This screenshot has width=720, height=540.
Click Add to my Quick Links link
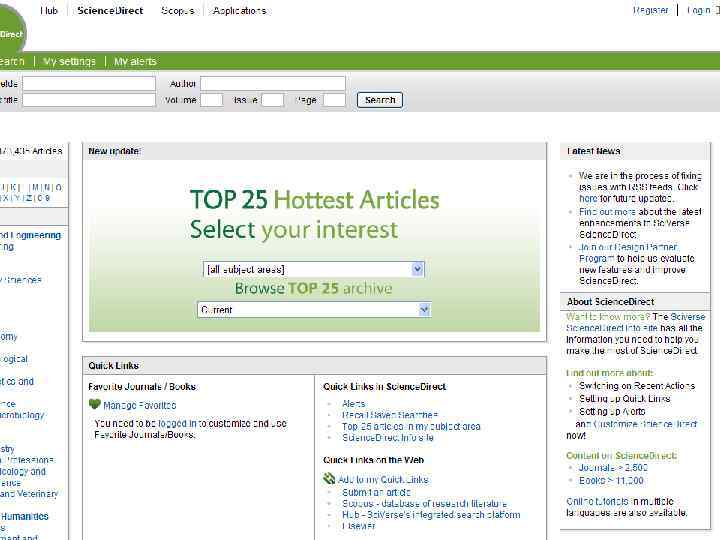(x=383, y=480)
